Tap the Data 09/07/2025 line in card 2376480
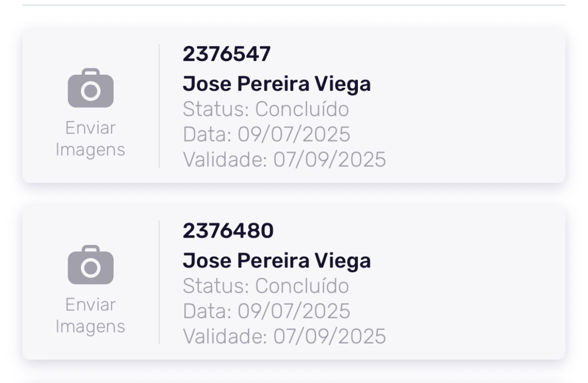The height and width of the screenshot is (383, 588). (x=266, y=311)
